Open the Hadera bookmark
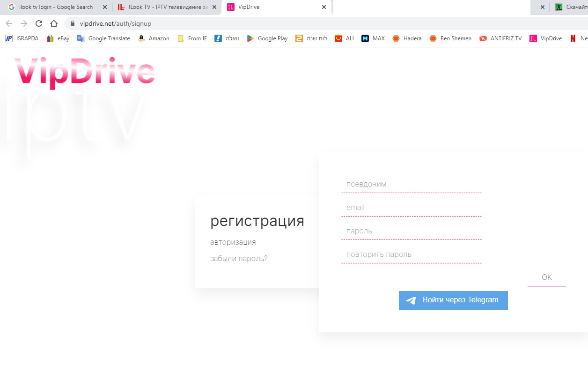 pyautogui.click(x=407, y=38)
